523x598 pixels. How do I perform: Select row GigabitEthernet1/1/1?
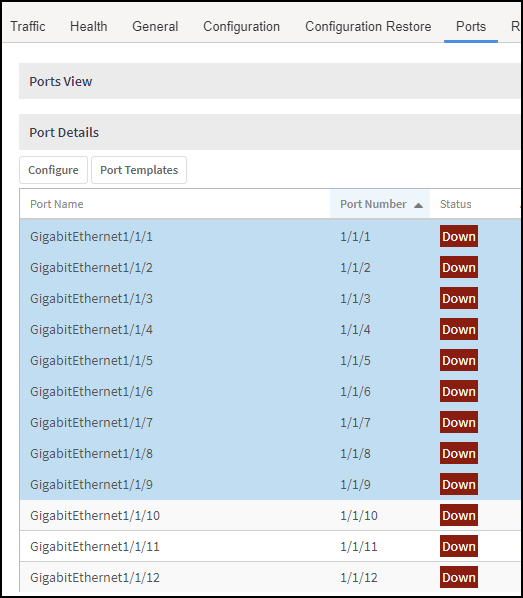click(x=270, y=236)
